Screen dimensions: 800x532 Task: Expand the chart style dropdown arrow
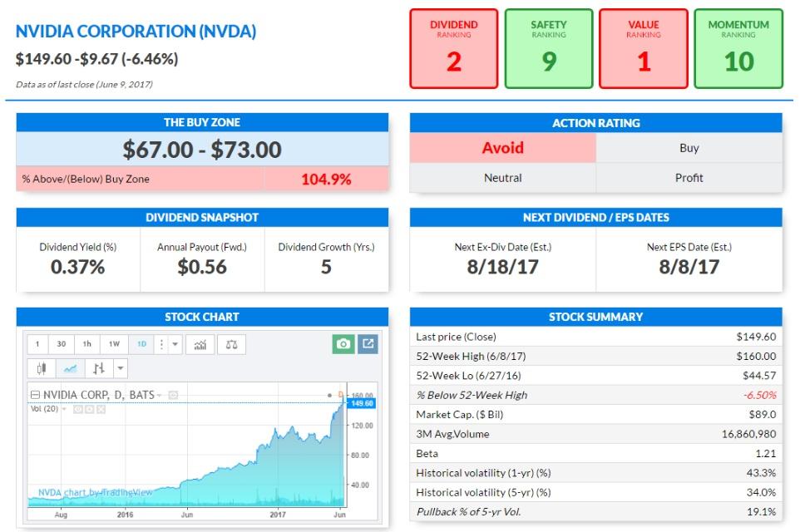point(121,368)
